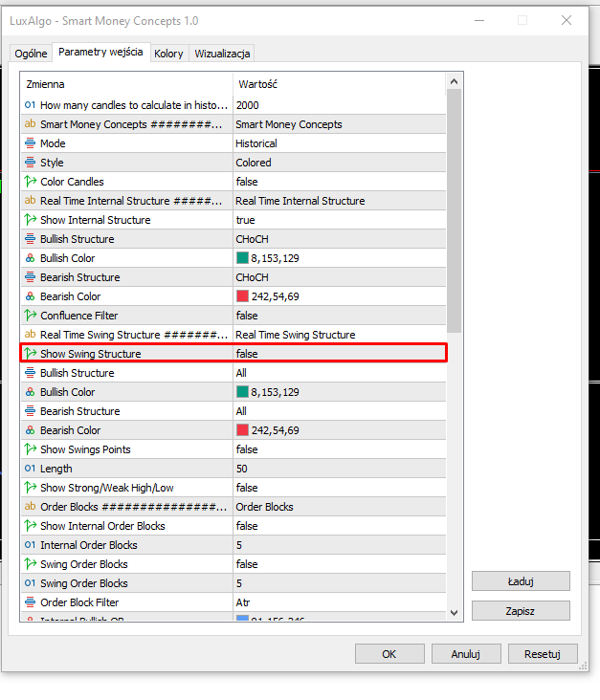600x700 pixels.
Task: Open the Bearish Structure 'CHoCH' value list
Action: click(340, 277)
